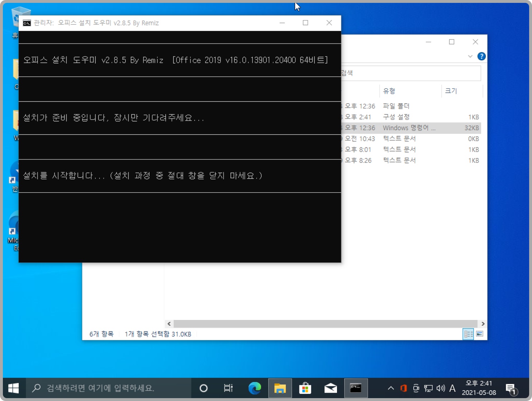
Task: Open File Explorer from the taskbar
Action: pos(280,388)
